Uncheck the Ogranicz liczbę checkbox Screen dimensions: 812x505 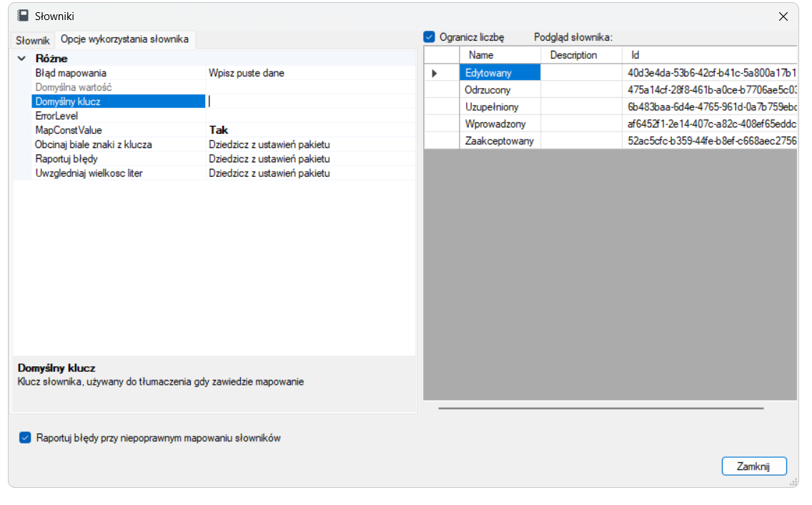tap(430, 36)
